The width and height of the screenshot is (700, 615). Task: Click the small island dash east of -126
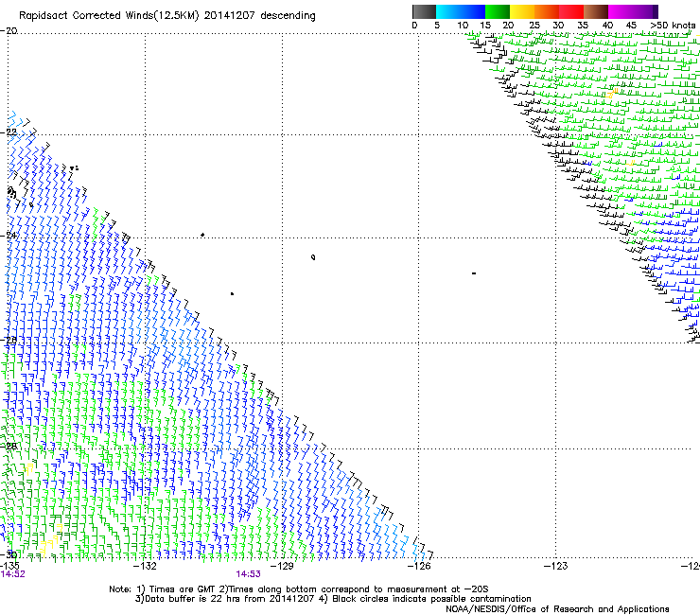tap(474, 273)
